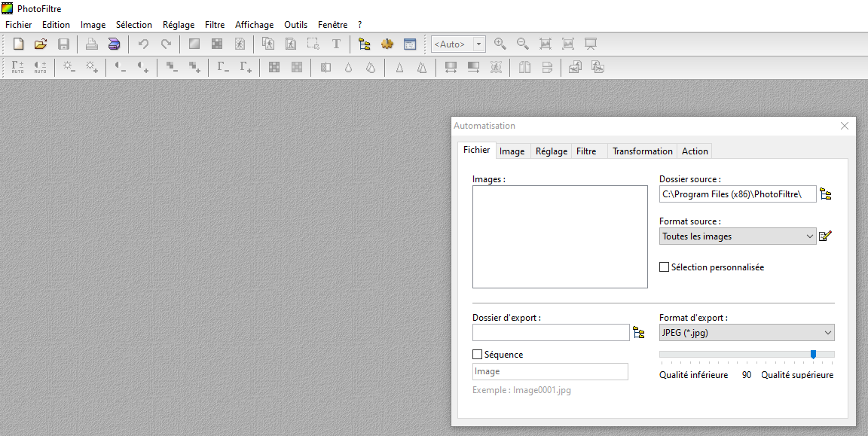Screen dimensions: 868x436
Task: Click the Undo arrow icon
Action: coord(143,44)
